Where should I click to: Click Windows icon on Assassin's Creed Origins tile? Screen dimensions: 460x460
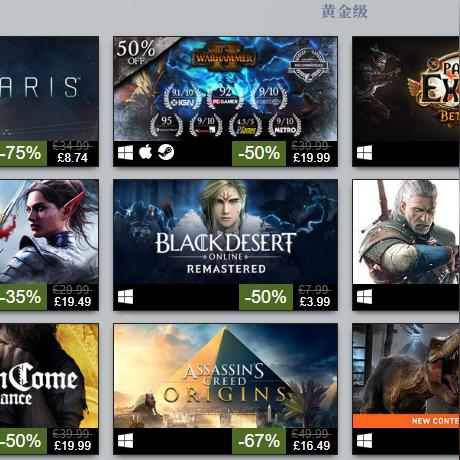125,441
